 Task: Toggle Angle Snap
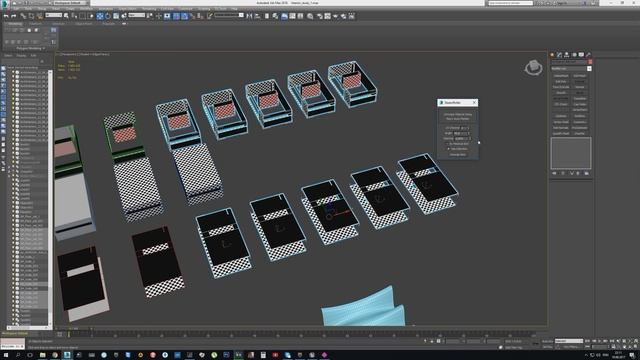(x=184, y=16)
